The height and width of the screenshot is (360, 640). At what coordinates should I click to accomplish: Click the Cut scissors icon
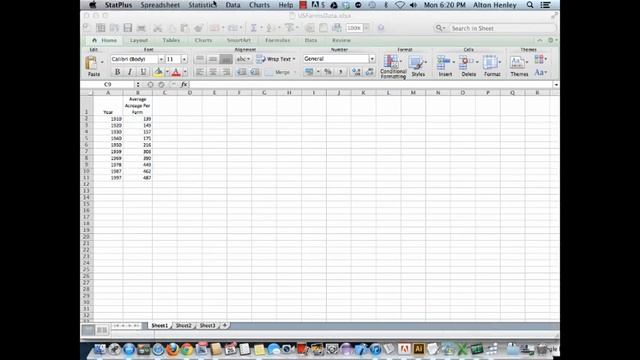coord(158,28)
